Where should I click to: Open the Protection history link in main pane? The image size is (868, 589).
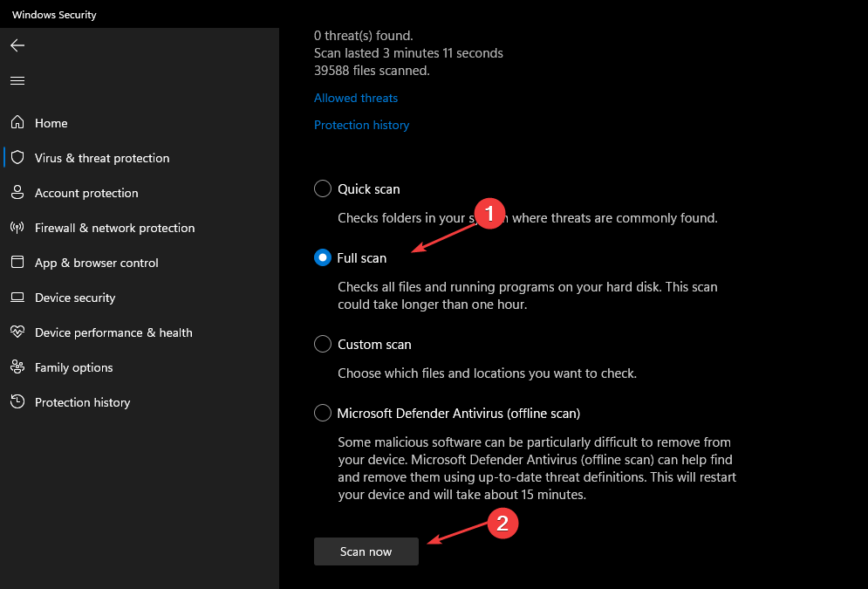point(361,125)
